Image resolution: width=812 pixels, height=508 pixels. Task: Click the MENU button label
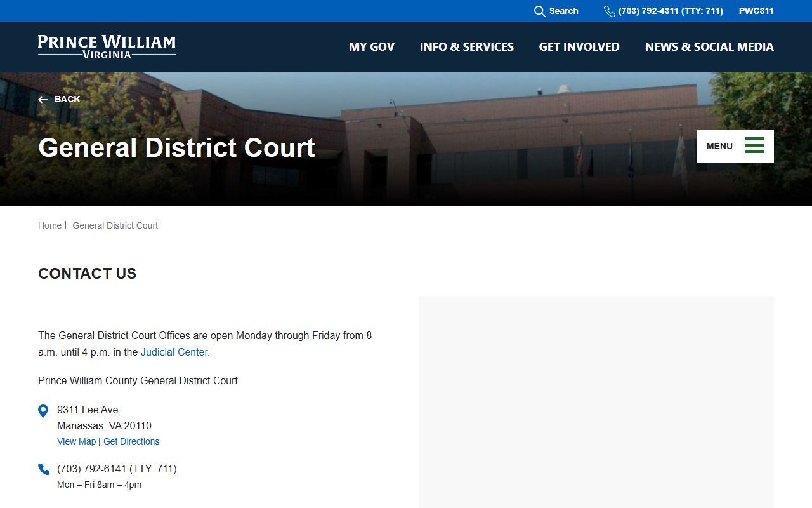pyautogui.click(x=719, y=146)
